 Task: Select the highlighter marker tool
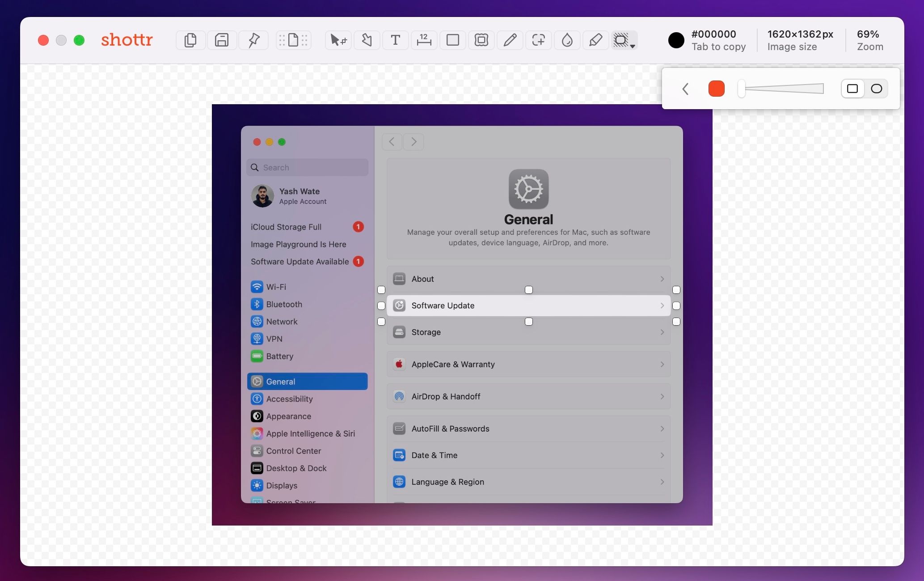(595, 40)
